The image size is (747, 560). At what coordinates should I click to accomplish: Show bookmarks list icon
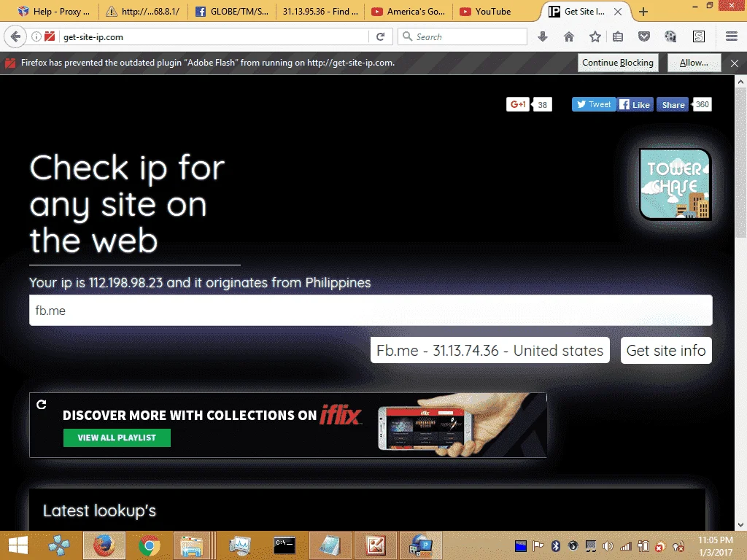[x=618, y=36]
